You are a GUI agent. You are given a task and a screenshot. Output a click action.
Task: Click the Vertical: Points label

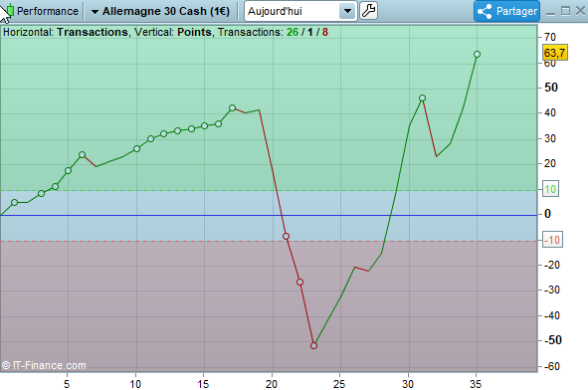173,32
